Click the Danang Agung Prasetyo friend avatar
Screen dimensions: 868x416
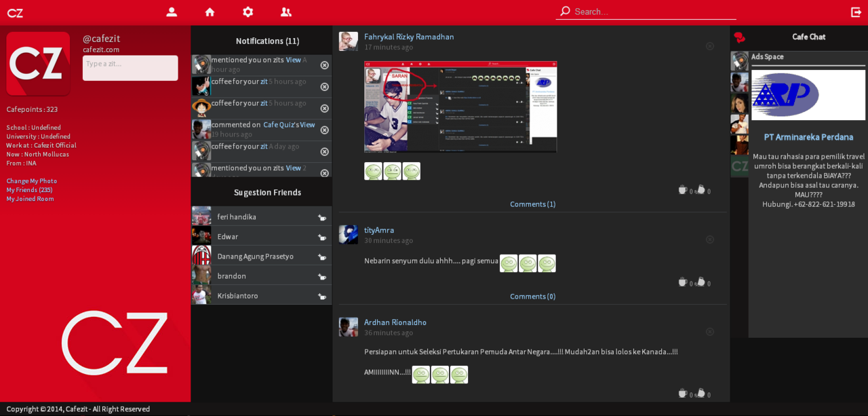click(201, 256)
